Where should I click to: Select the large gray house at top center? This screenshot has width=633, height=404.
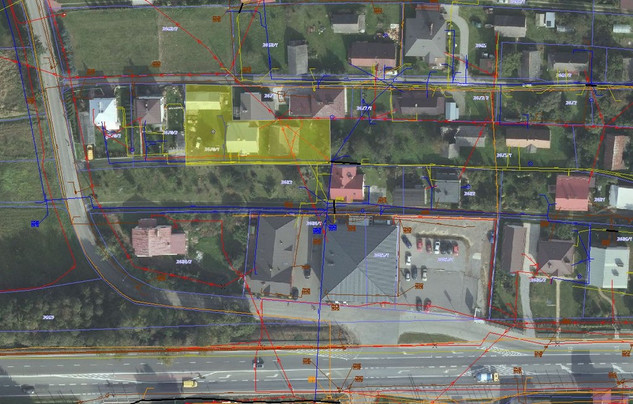tap(425, 35)
